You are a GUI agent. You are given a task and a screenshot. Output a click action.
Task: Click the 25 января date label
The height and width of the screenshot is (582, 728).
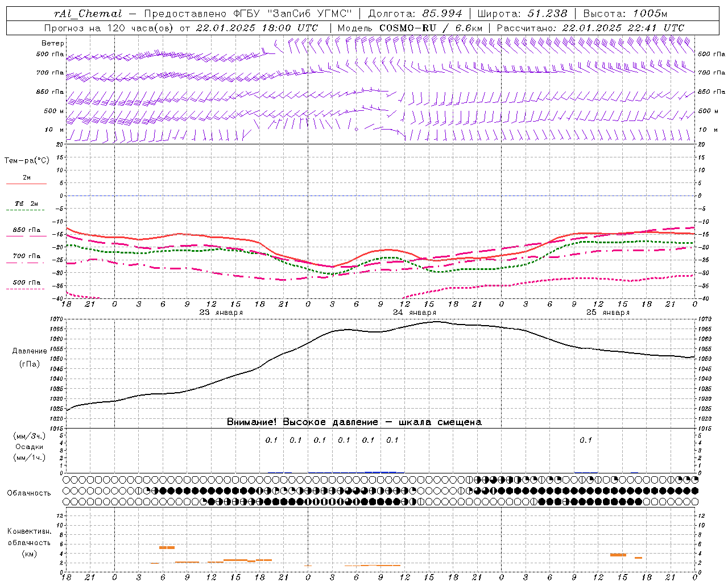[x=607, y=313]
